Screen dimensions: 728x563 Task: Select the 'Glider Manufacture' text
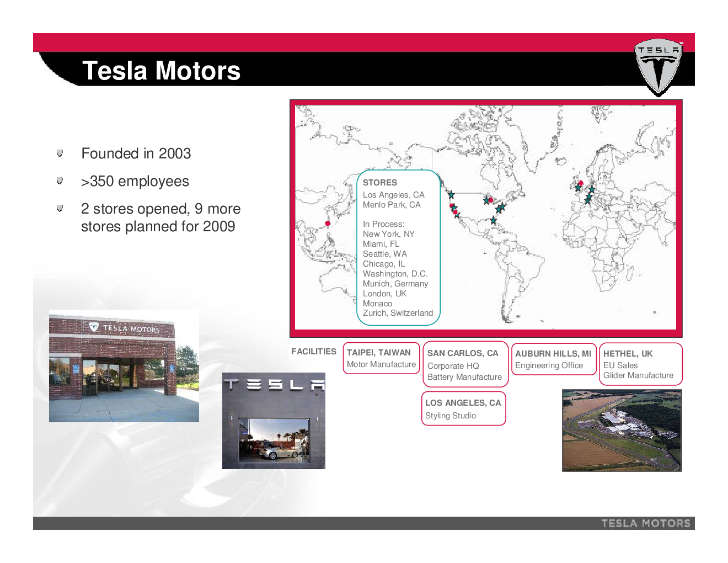(x=638, y=375)
